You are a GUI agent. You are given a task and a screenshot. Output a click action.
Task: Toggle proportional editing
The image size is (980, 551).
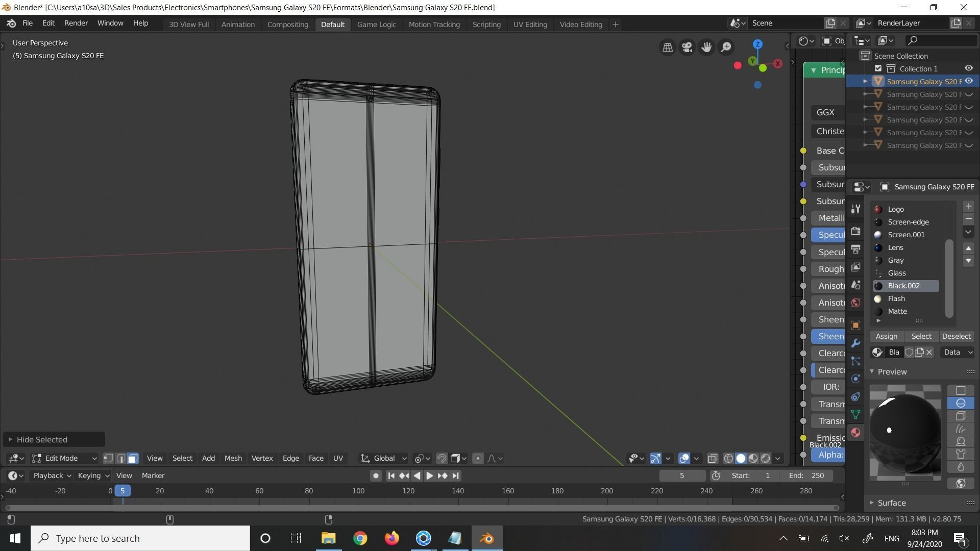[478, 458]
